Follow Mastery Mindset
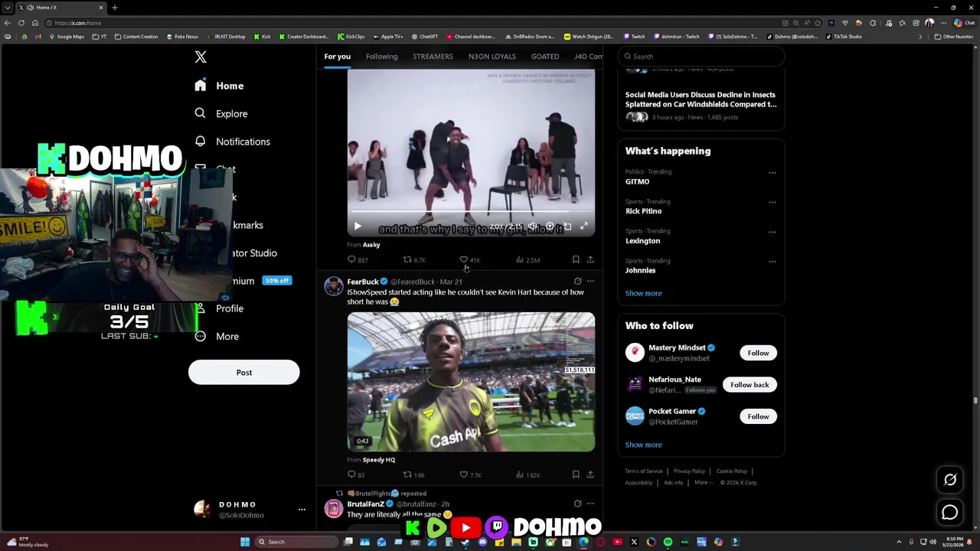980x551 pixels. pos(758,353)
